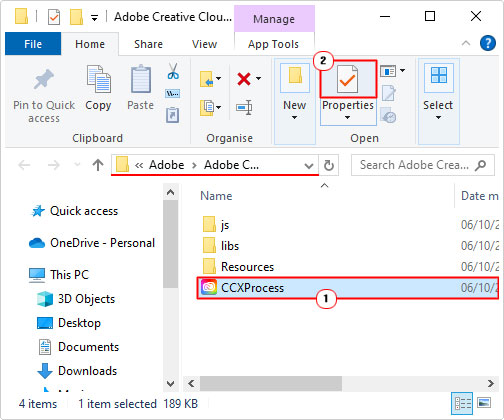Viewport: 504px width, 420px height.
Task: Click the Rename icon in Organise group
Action: [x=244, y=107]
